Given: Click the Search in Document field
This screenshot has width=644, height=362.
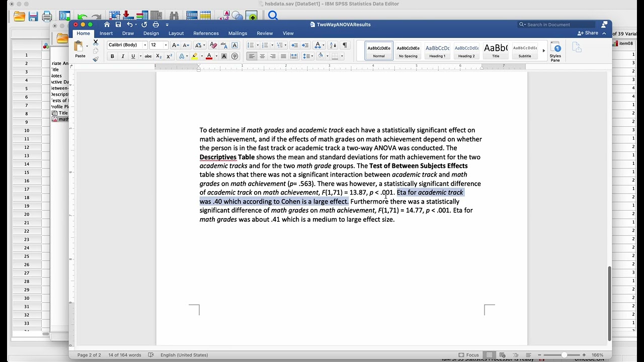Looking at the screenshot, I should click(556, 25).
